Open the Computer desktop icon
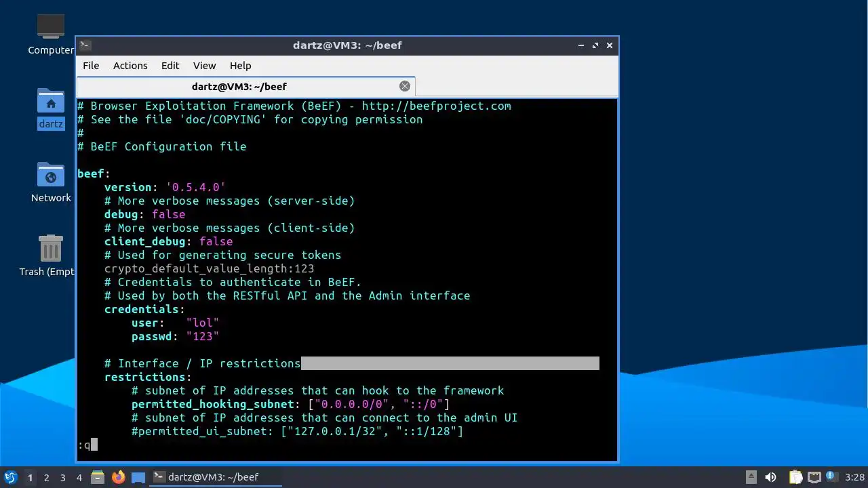This screenshot has width=868, height=488. click(x=51, y=35)
